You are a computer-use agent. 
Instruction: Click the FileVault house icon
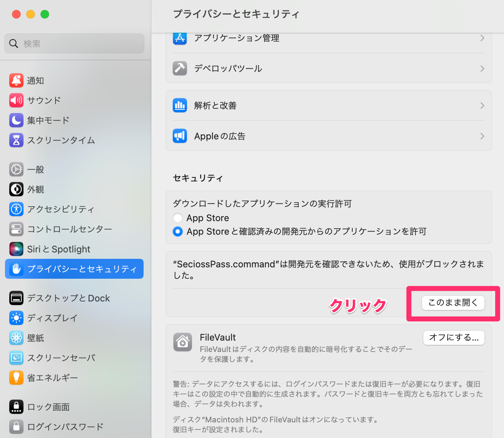point(183,342)
